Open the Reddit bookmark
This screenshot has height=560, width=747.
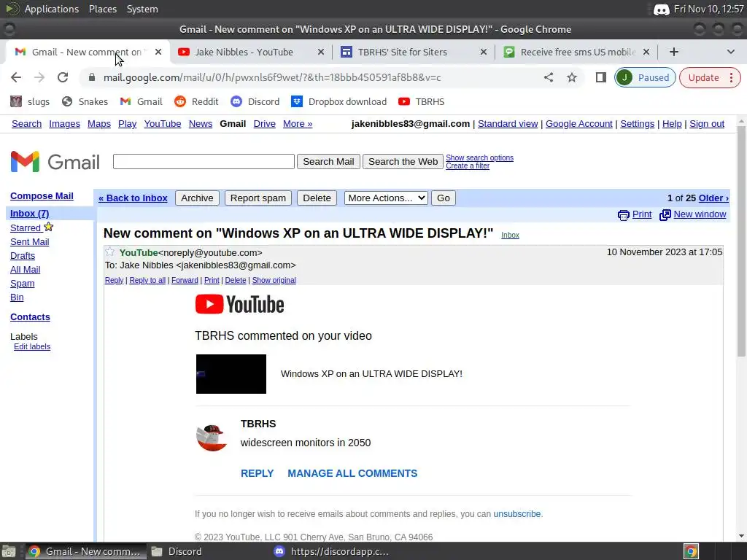[196, 101]
